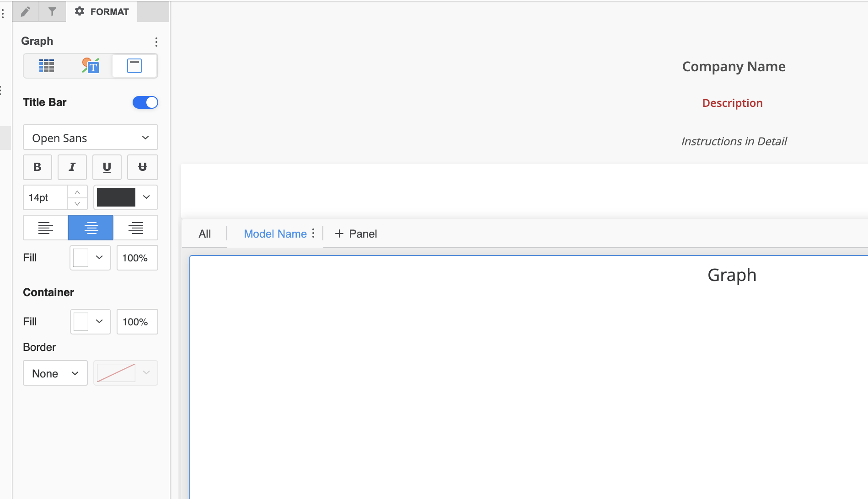This screenshot has width=868, height=499.
Task: Select the title bar container view option
Action: [134, 65]
